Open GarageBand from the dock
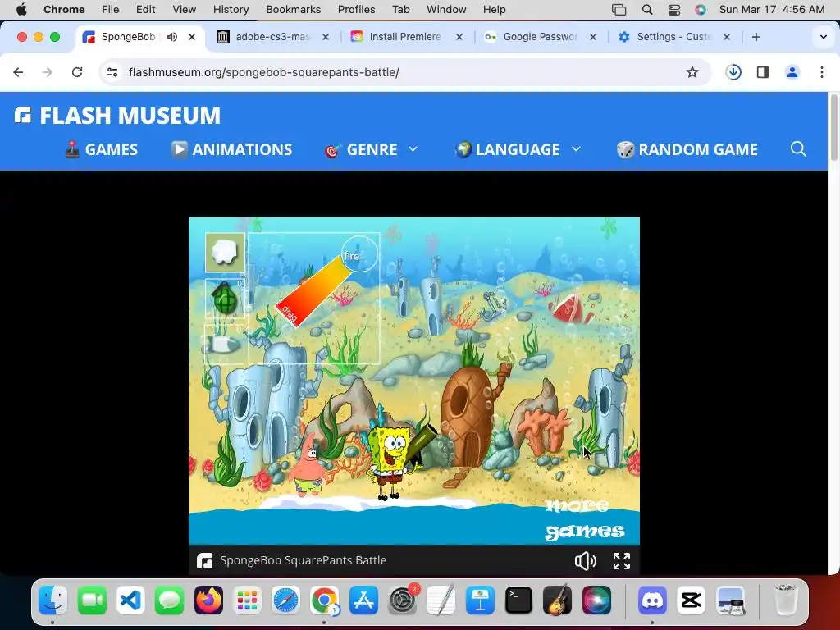This screenshot has width=840, height=630. point(558,600)
